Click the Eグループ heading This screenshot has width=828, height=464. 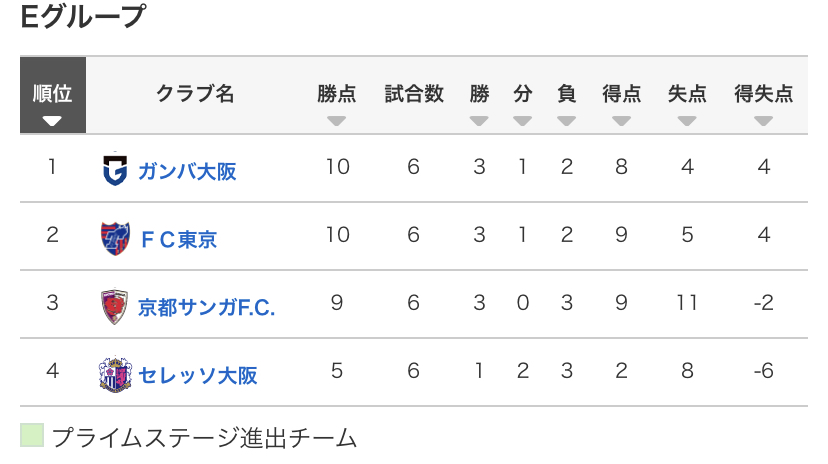pos(83,17)
